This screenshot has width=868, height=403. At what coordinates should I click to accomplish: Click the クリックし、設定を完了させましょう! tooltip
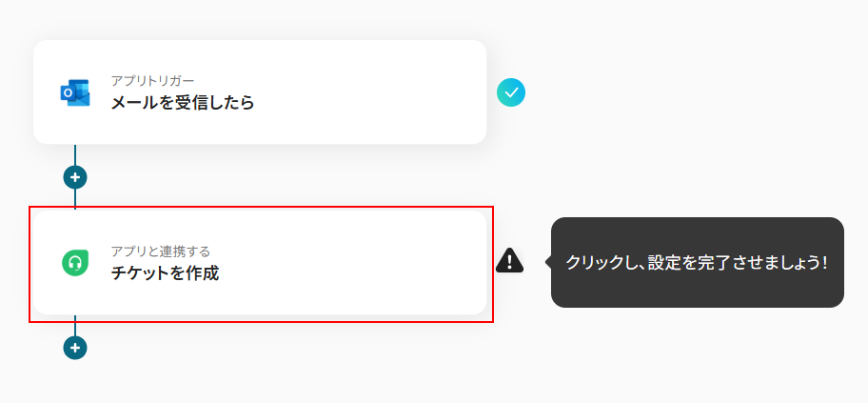(x=697, y=262)
